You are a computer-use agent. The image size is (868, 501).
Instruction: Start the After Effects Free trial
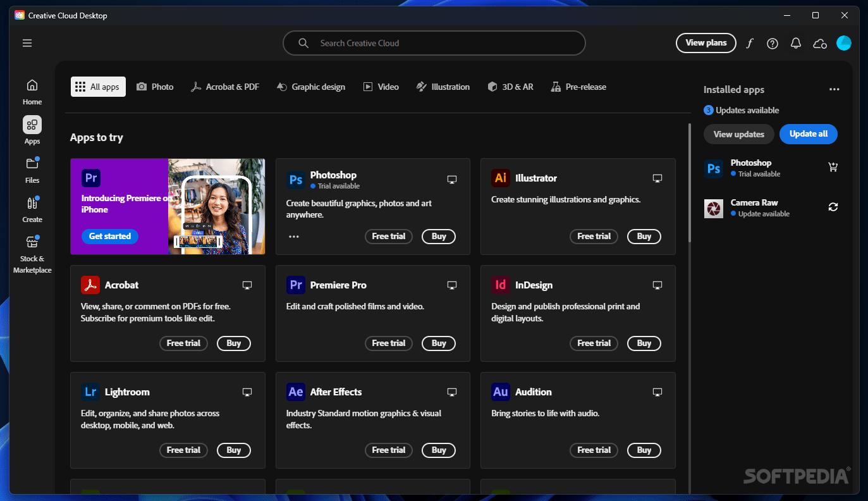coord(389,450)
